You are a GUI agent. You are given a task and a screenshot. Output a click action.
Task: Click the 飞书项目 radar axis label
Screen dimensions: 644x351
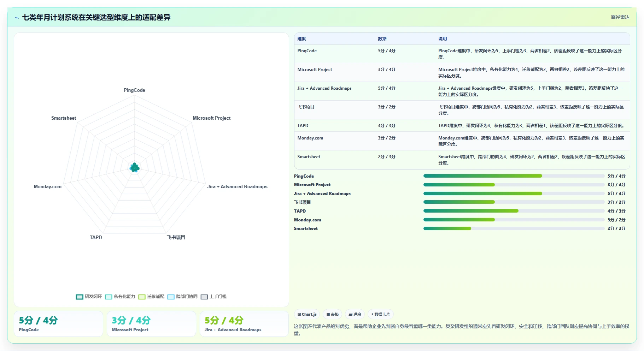click(x=176, y=237)
